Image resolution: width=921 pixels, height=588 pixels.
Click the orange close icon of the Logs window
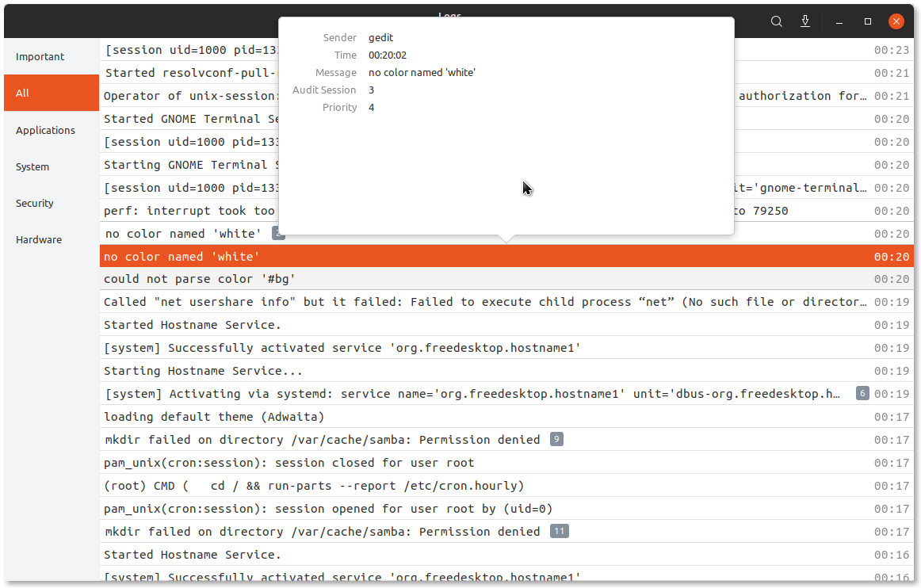point(896,21)
